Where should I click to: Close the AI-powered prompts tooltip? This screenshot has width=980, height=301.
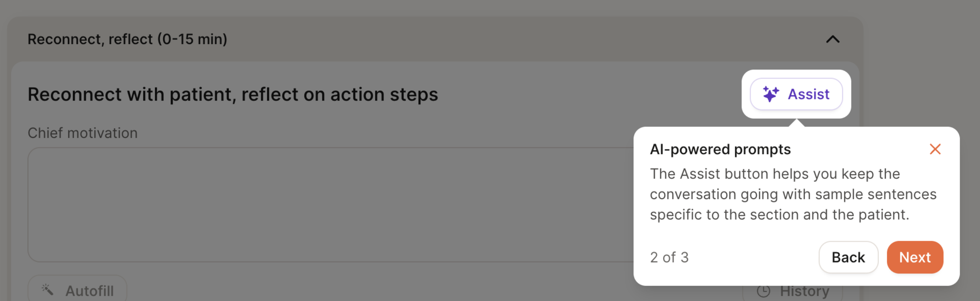[x=935, y=149]
